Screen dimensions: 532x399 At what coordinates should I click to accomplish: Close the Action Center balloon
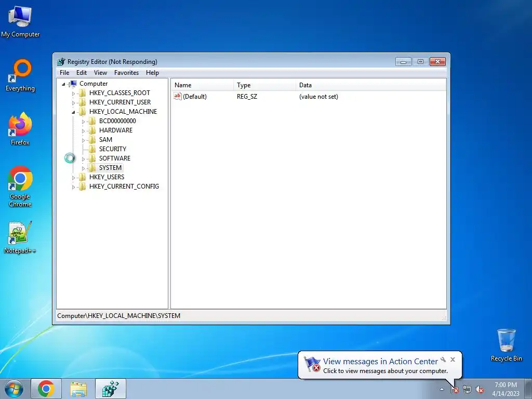pyautogui.click(x=453, y=360)
